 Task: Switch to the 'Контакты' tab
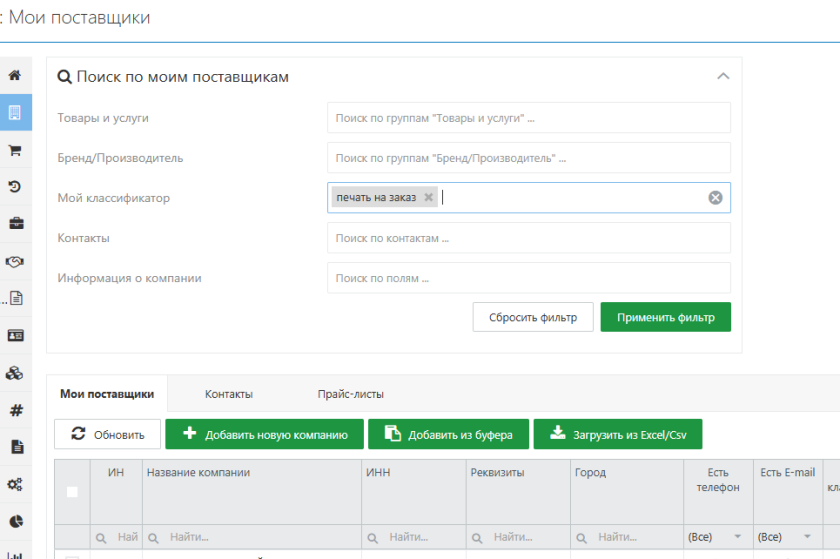point(228,394)
